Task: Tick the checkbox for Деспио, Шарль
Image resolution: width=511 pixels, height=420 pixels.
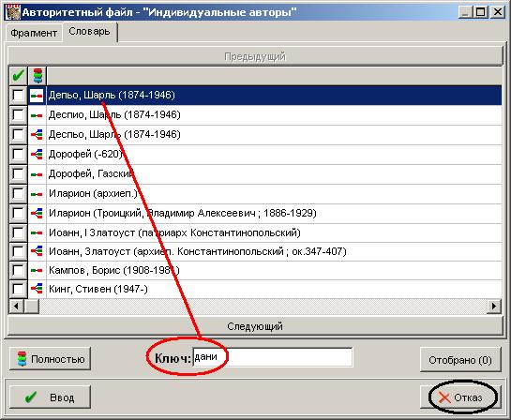Action: pyautogui.click(x=18, y=115)
